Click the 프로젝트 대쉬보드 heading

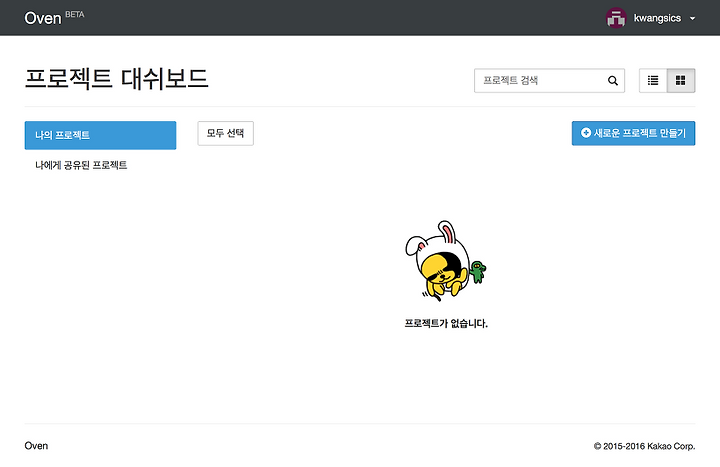[x=117, y=78]
